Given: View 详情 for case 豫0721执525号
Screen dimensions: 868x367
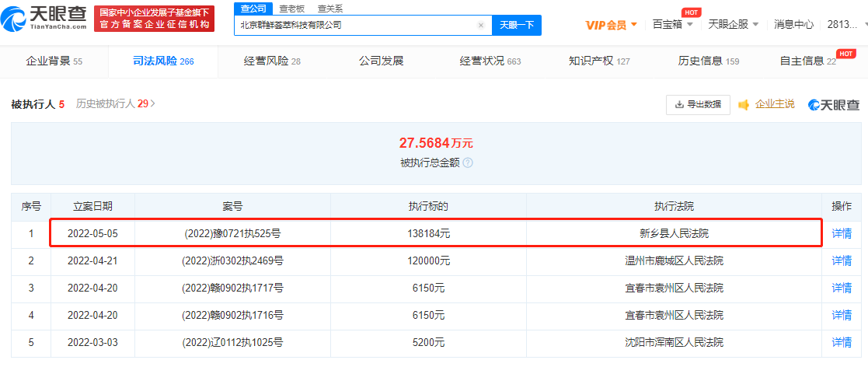Looking at the screenshot, I should tap(842, 233).
